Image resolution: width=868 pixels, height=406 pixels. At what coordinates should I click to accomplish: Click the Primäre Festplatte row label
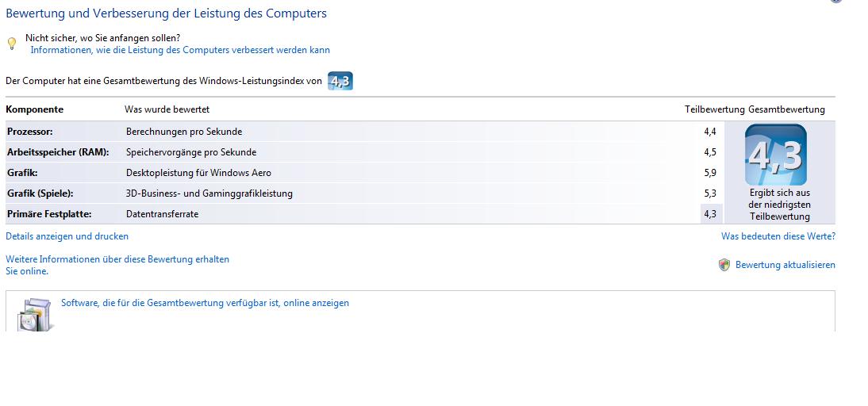49,214
